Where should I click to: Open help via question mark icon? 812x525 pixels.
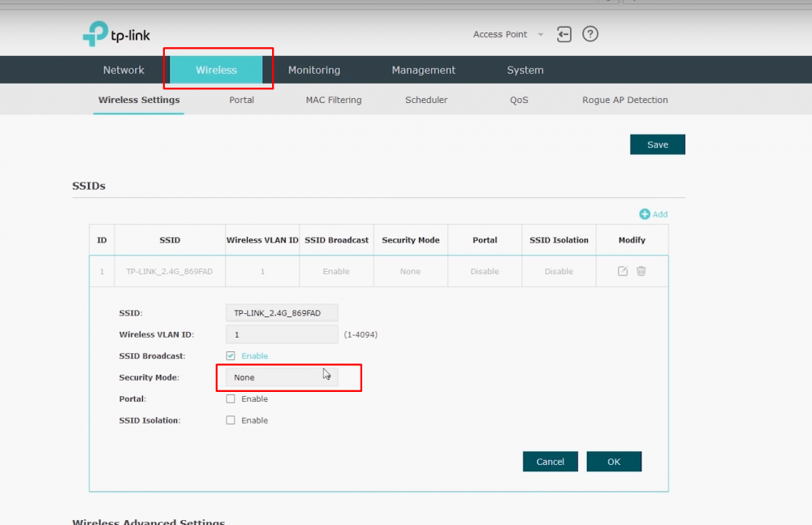pos(590,34)
